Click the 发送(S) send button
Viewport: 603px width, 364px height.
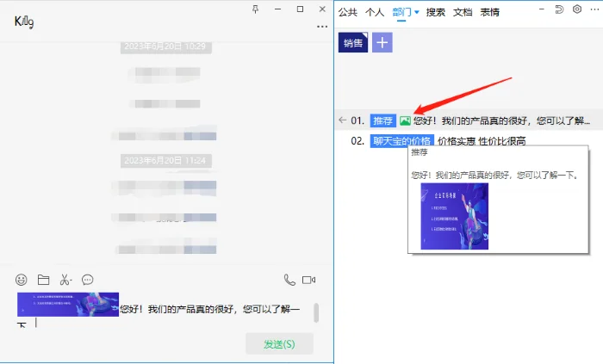[280, 344]
